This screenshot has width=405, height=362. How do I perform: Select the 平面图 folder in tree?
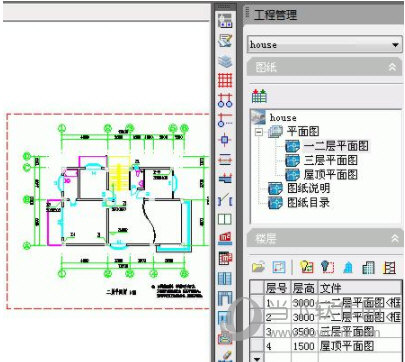coord(303,131)
